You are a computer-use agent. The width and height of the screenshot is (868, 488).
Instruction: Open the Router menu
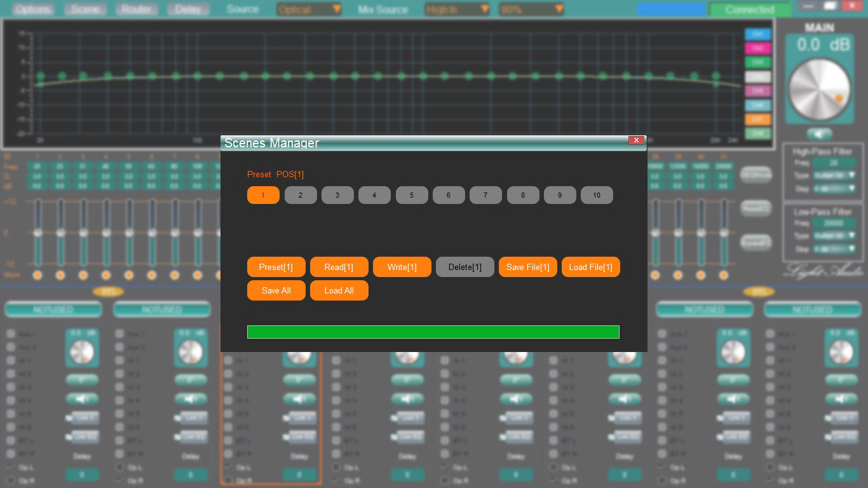pyautogui.click(x=137, y=10)
